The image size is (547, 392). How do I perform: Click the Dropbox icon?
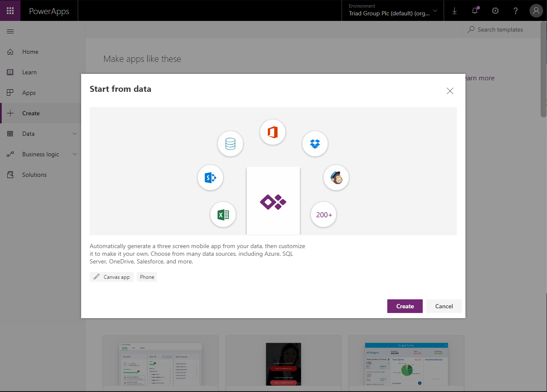pos(315,144)
